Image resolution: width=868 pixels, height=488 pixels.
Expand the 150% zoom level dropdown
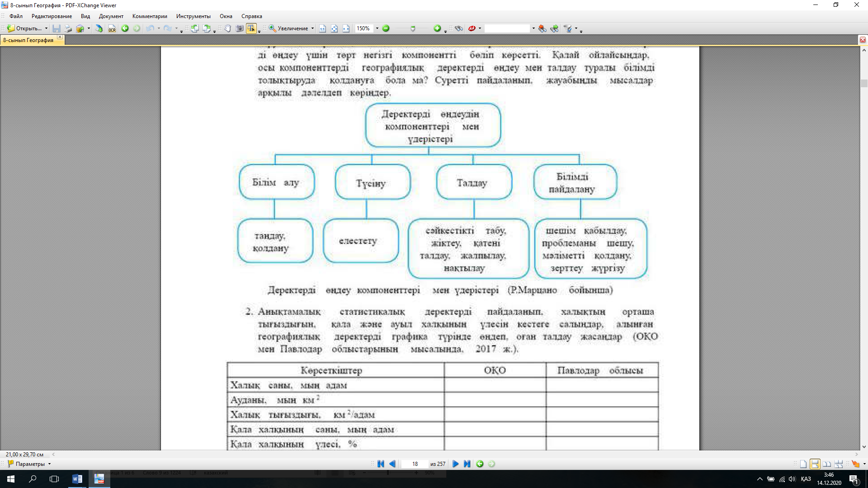pyautogui.click(x=377, y=28)
